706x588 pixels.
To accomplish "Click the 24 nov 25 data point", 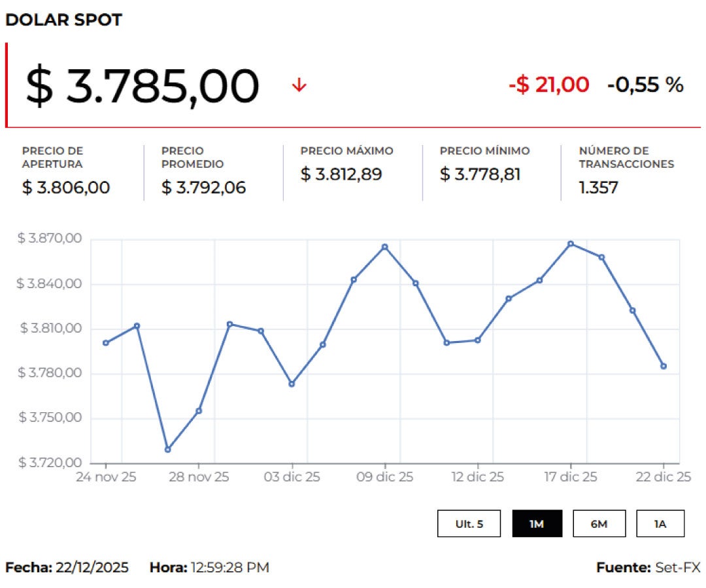I will pyautogui.click(x=106, y=343).
